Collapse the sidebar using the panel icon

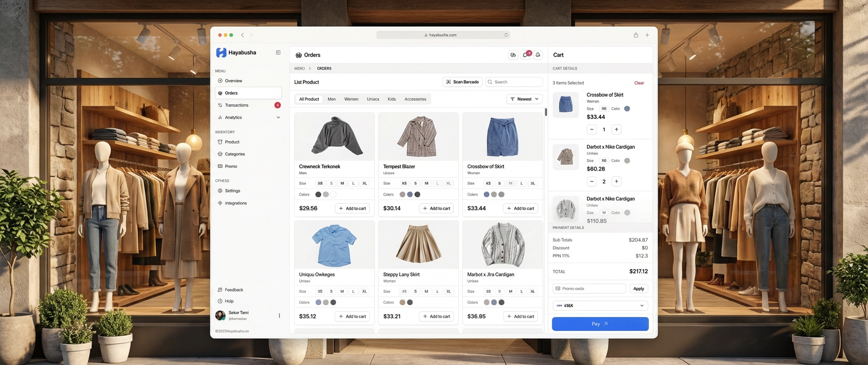pyautogui.click(x=278, y=53)
